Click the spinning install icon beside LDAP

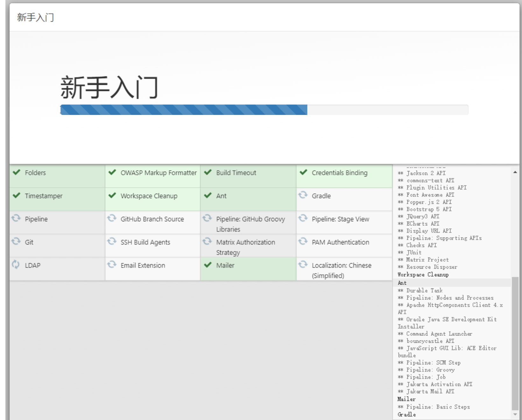[16, 264]
